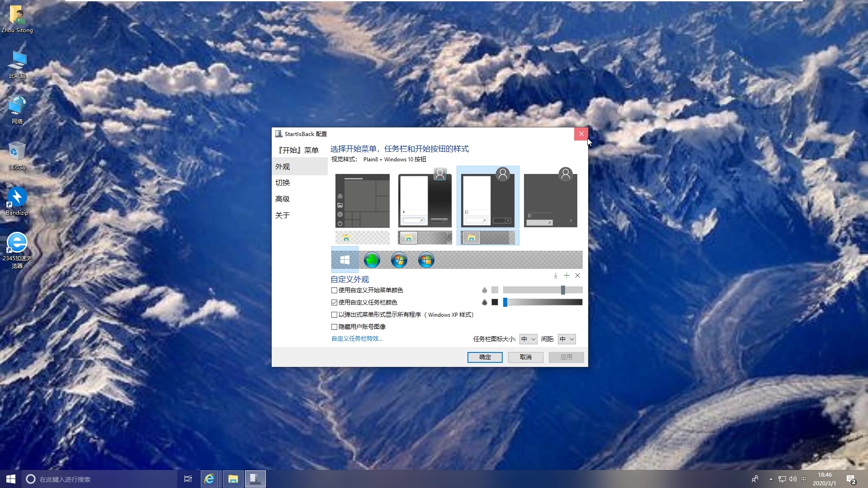The height and width of the screenshot is (488, 868).
Task: Open File Explorer on taskbar
Action: click(233, 479)
